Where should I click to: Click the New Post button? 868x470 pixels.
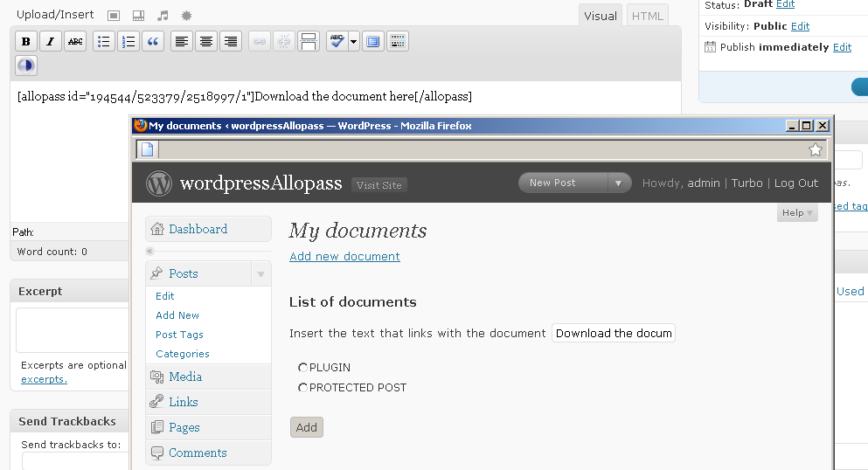coord(563,183)
